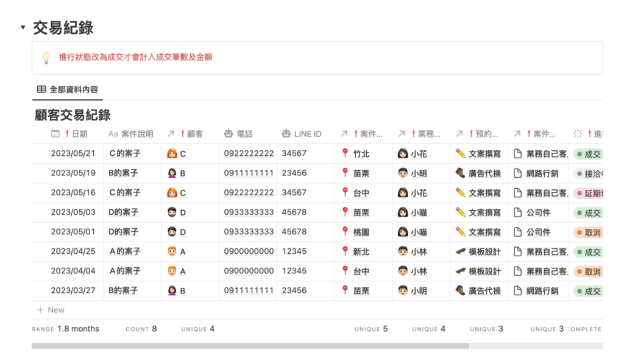Click the boot icon beside 廣告代操 in second row
Image resolution: width=624 pixels, height=364 pixels.
click(460, 173)
